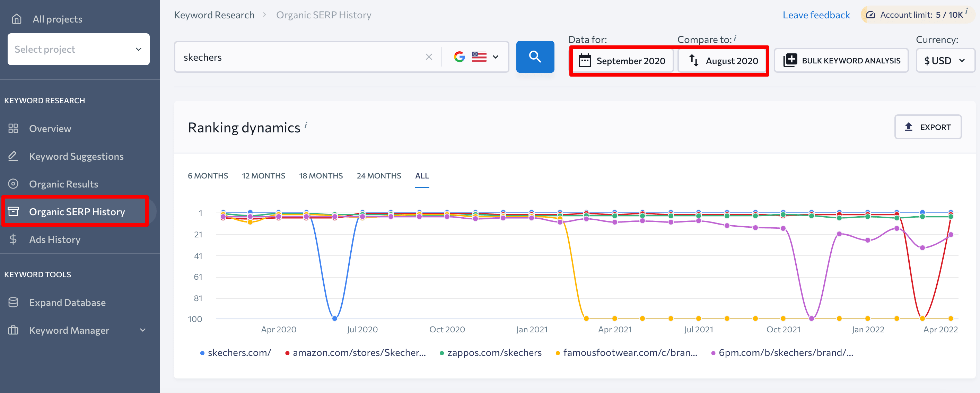Click the calendar icon for Data for
The image size is (980, 393).
coord(585,61)
